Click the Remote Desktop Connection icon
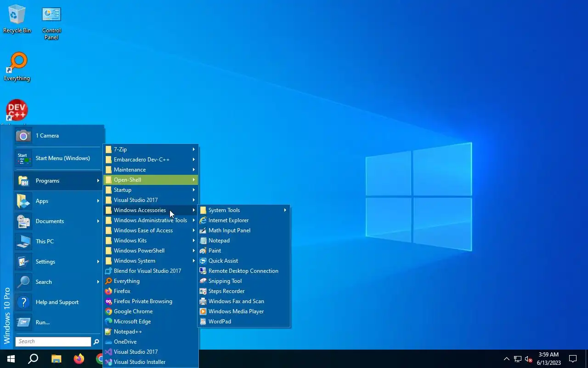Screen dimensions: 588x368 [203, 271]
